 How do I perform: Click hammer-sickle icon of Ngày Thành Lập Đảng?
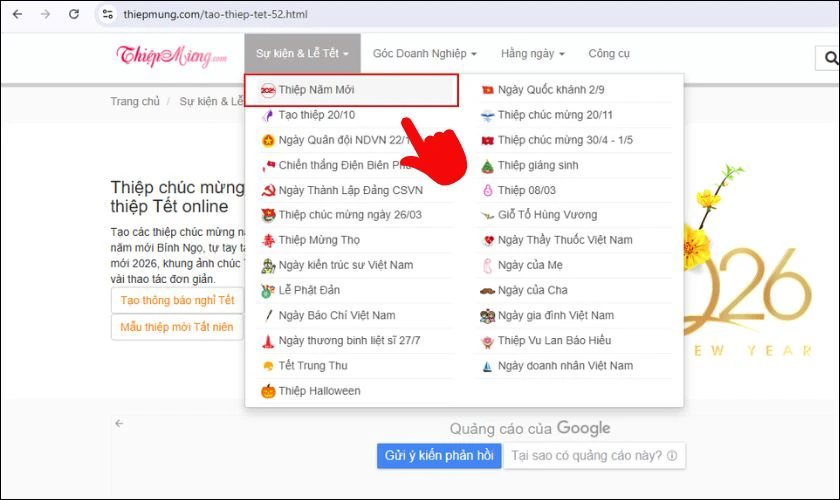(x=268, y=190)
